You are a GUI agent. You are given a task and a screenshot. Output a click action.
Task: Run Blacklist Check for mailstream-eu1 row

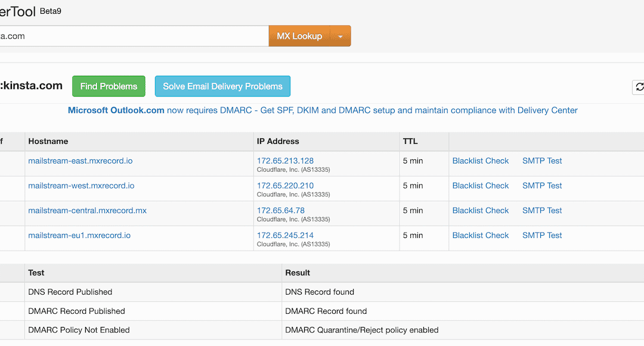coord(481,236)
